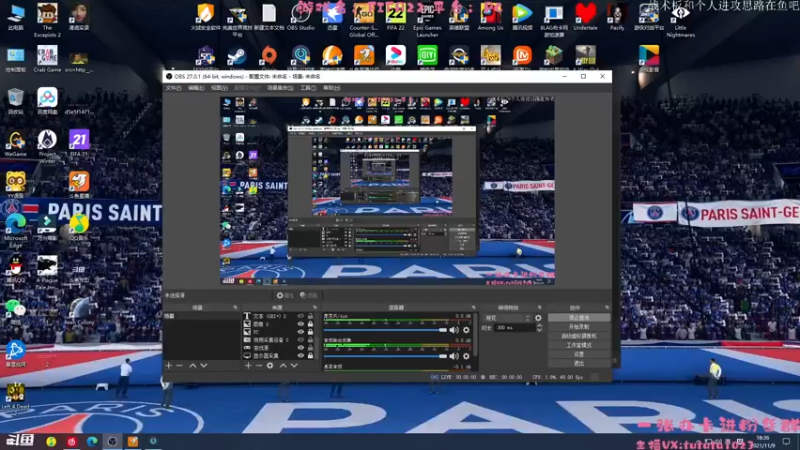Toggle the lock on the PC source
The width and height of the screenshot is (800, 450).
310,332
